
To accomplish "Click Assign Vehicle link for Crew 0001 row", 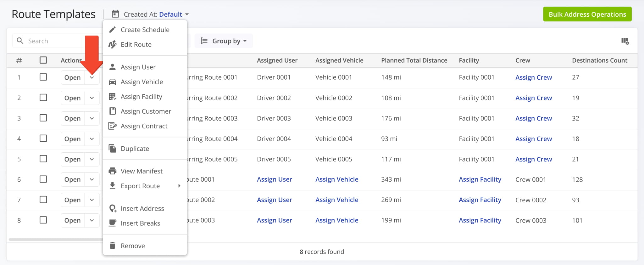I will [x=337, y=179].
